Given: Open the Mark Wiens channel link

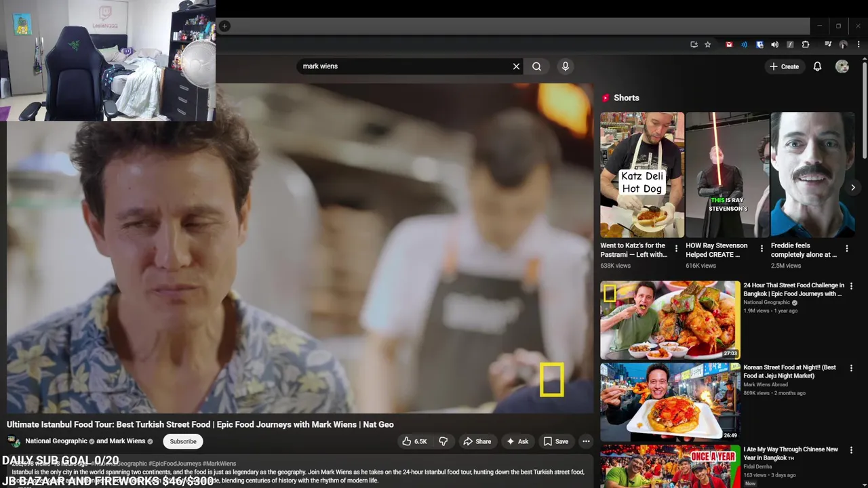Looking at the screenshot, I should pyautogui.click(x=127, y=441).
